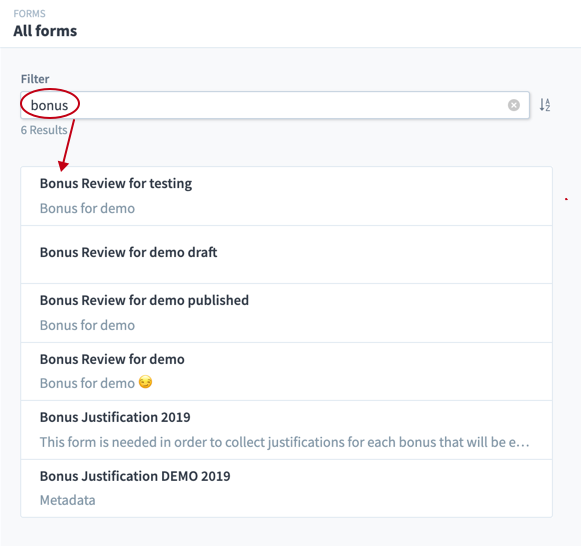581x546 pixels.
Task: Open the Bonus Justification 2019 form
Action: pyautogui.click(x=286, y=430)
